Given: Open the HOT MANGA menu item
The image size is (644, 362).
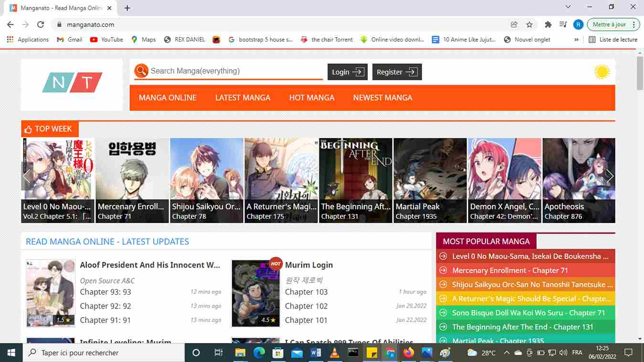Looking at the screenshot, I should tap(312, 97).
